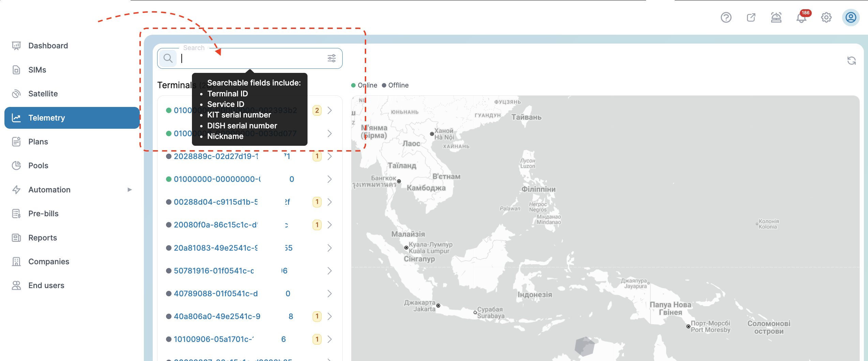Open notifications bell with 186 badge
The image size is (868, 361).
click(x=801, y=17)
